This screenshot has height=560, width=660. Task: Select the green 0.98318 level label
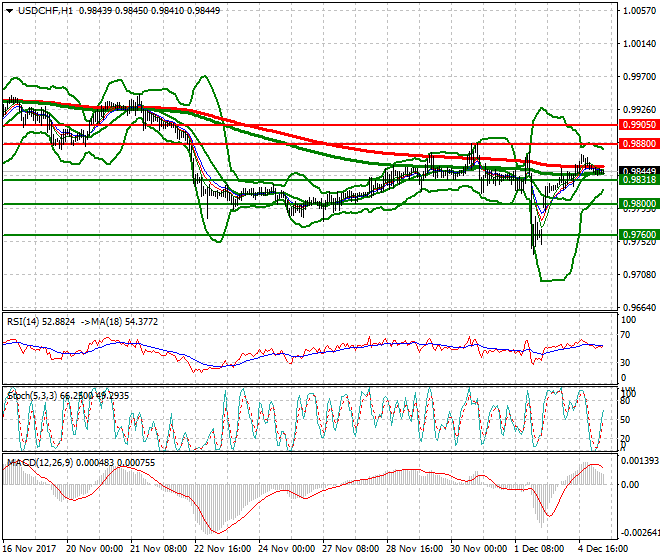[x=638, y=179]
